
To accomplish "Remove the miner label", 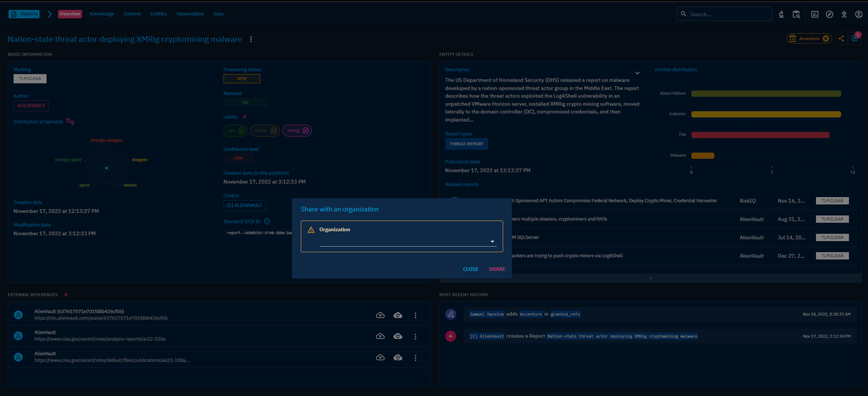I will tap(273, 130).
